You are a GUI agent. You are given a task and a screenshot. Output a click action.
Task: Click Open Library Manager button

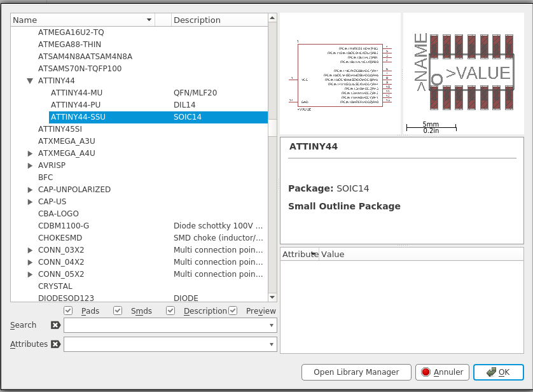[x=356, y=372]
